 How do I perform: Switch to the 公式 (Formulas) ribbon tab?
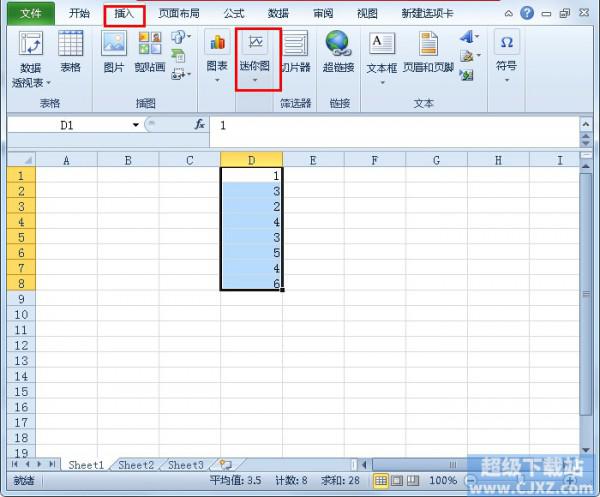pos(233,14)
